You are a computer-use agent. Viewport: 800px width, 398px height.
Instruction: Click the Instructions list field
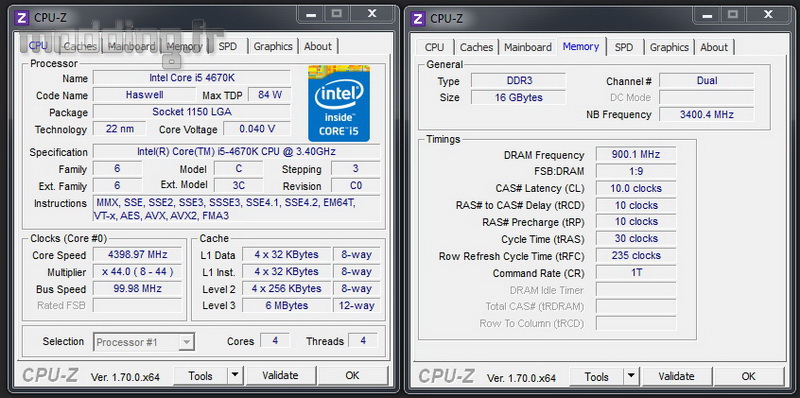point(237,209)
